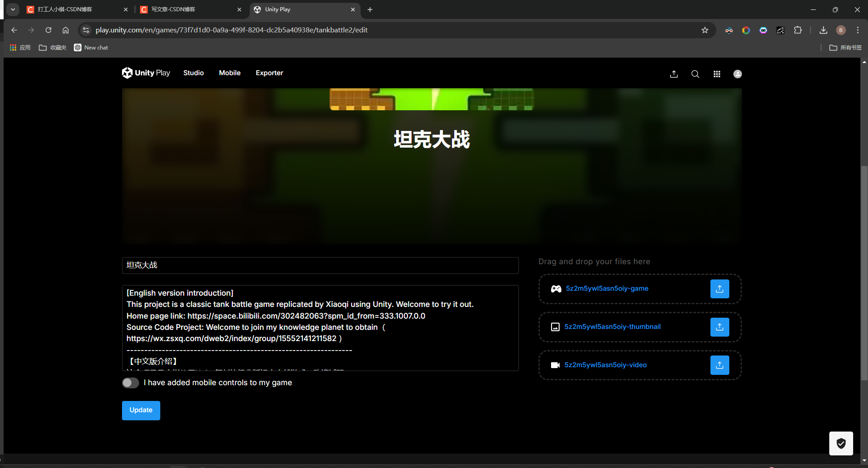Click the Unity Play logo

146,73
